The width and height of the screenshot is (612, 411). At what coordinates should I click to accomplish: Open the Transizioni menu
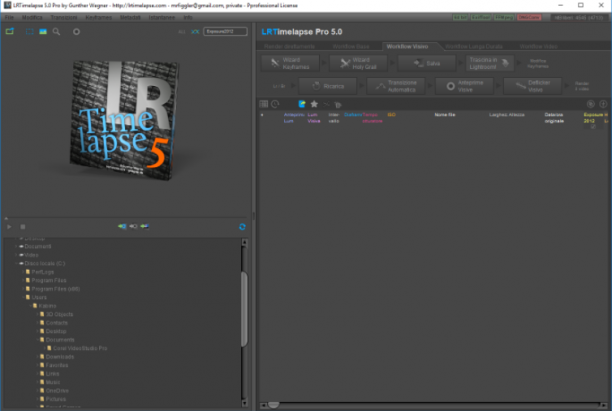click(x=64, y=18)
